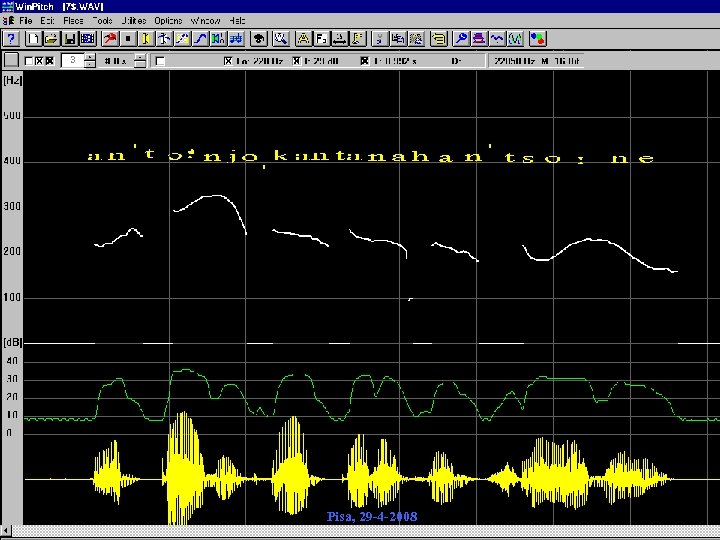Click the yellow return arrow icon
720x540 pixels.
tap(439, 39)
